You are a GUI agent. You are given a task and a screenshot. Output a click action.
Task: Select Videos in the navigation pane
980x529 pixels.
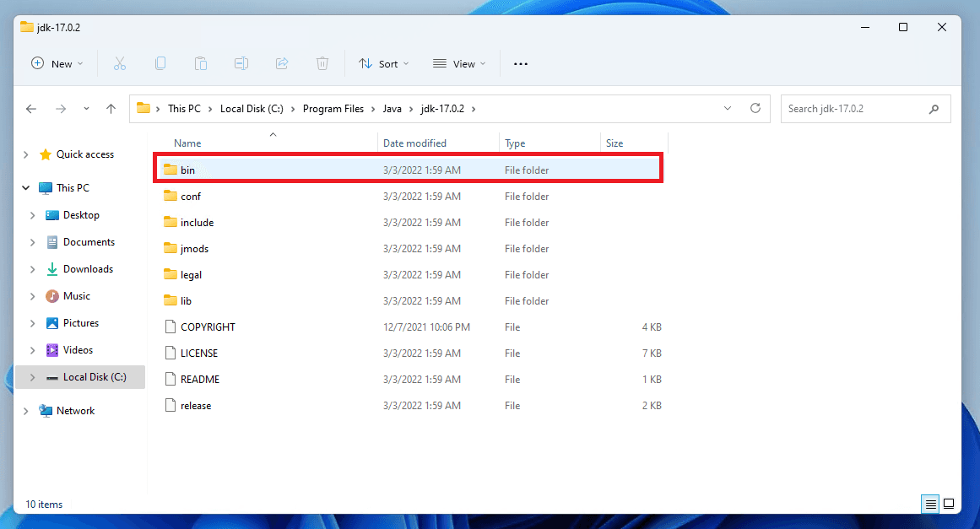(78, 350)
